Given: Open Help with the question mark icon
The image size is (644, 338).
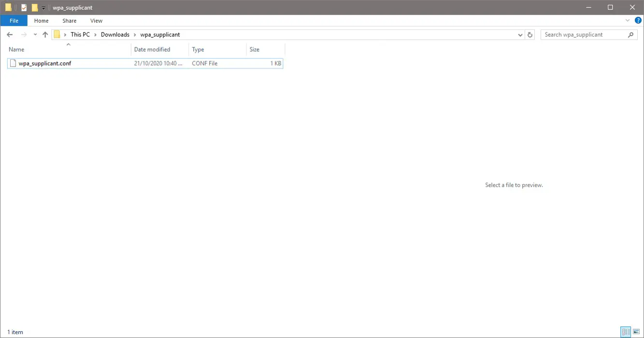Looking at the screenshot, I should (638, 21).
